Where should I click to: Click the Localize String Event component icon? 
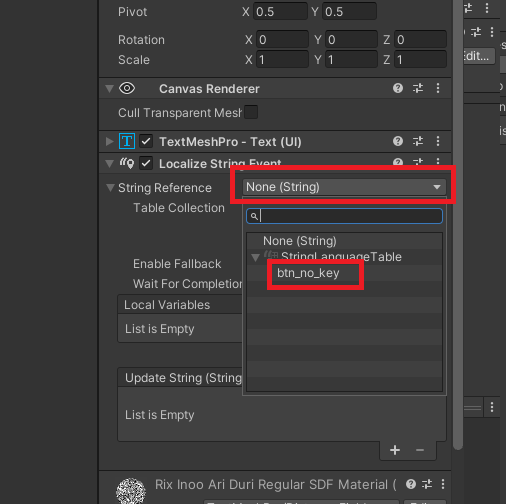(x=127, y=163)
